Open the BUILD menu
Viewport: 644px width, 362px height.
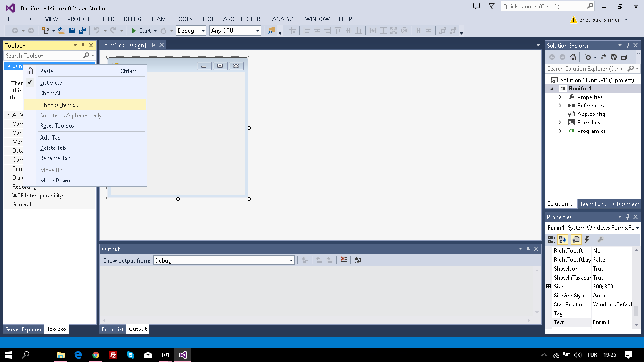point(107,19)
